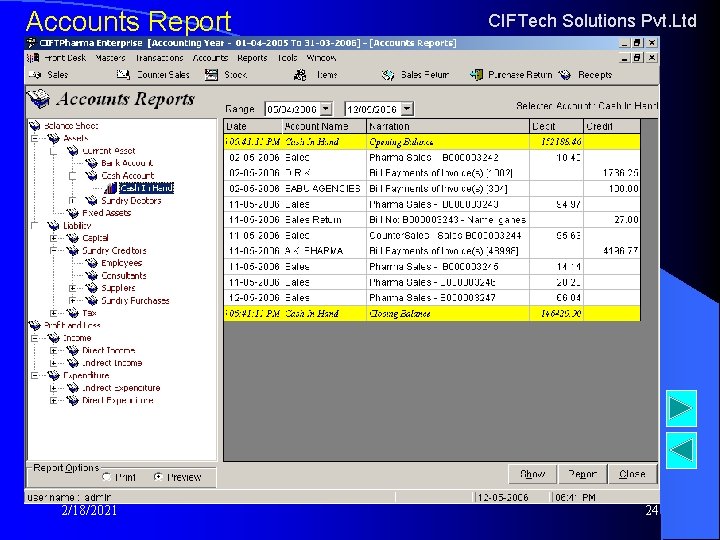This screenshot has width=720, height=540.
Task: Open the Front Desk menu
Action: coord(65,58)
